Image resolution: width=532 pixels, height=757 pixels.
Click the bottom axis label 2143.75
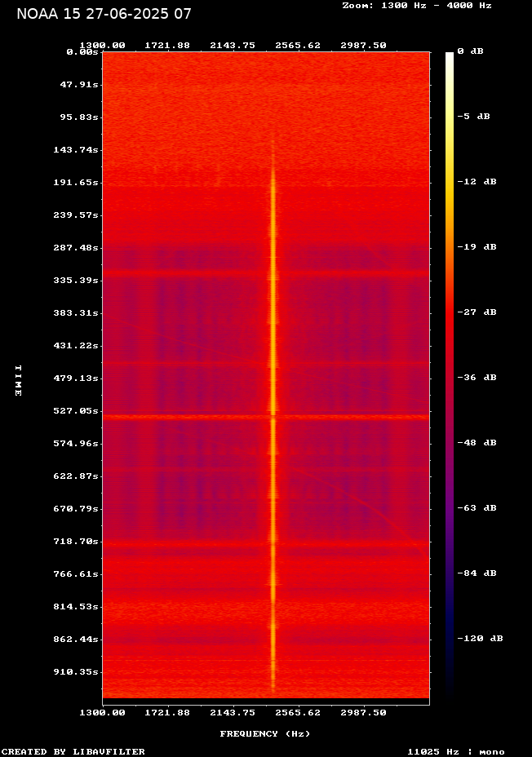pos(233,713)
